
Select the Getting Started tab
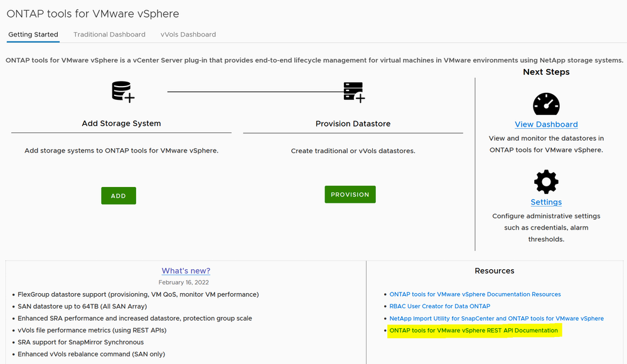(33, 35)
